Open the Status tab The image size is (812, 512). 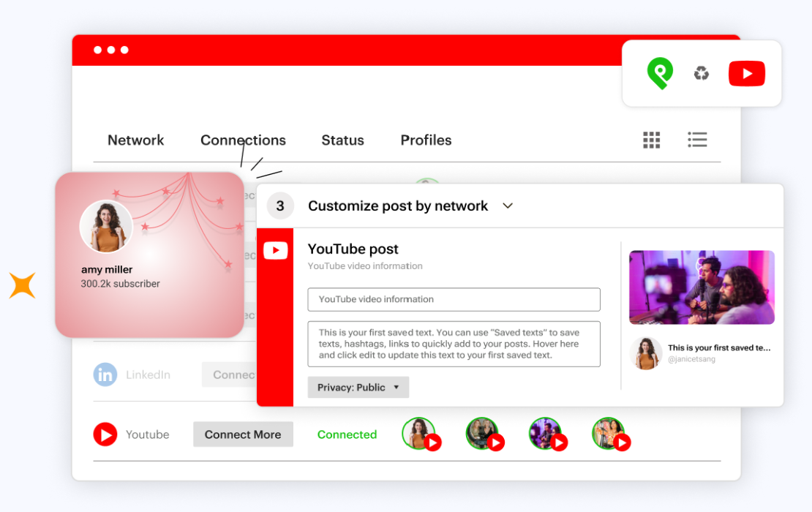(x=342, y=140)
